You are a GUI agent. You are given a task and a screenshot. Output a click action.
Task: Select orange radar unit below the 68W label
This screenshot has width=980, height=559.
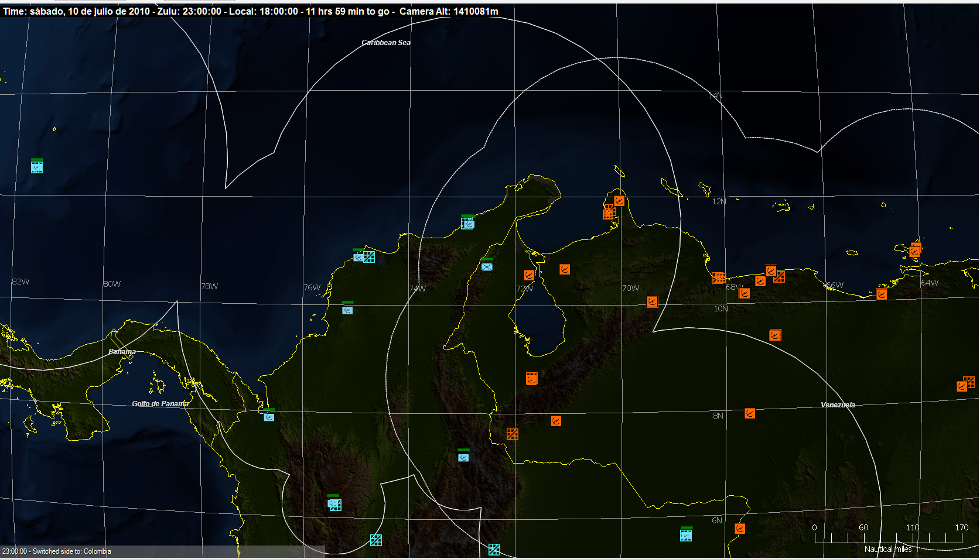tap(745, 293)
